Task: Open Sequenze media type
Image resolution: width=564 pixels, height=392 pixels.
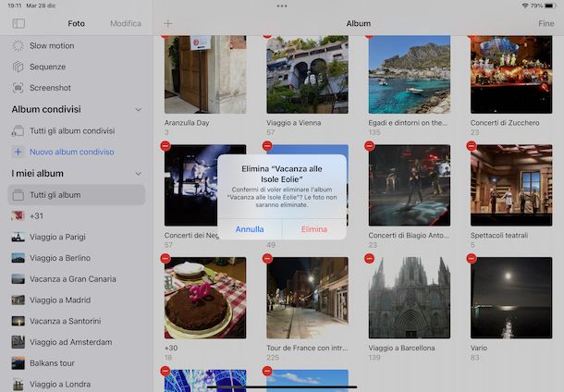Action: point(76,67)
